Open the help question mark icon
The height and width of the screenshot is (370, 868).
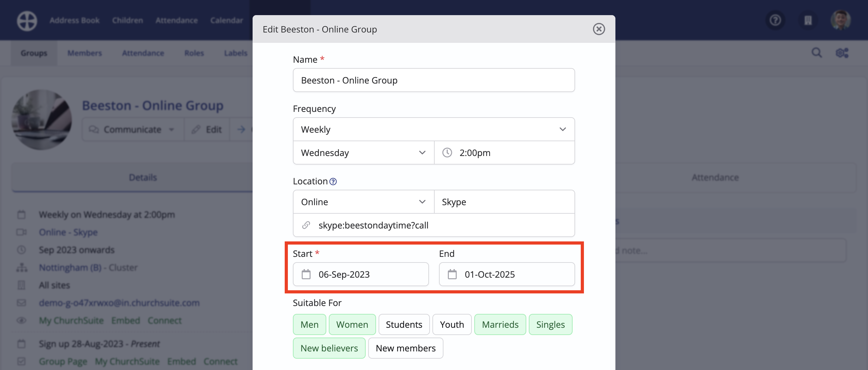(x=775, y=20)
